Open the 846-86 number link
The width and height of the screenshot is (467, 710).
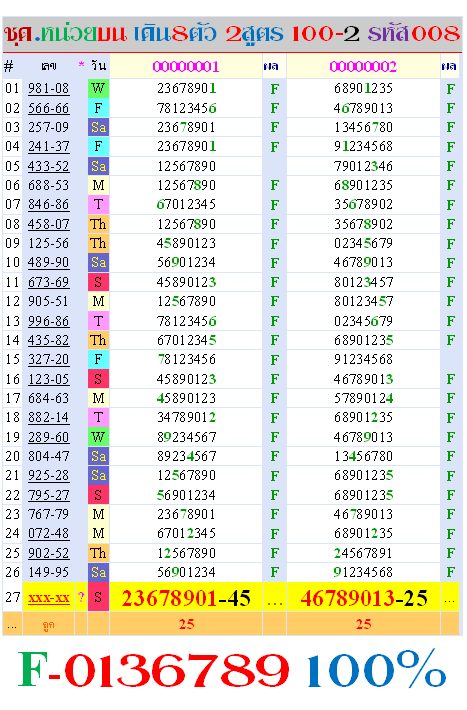[x=48, y=205]
